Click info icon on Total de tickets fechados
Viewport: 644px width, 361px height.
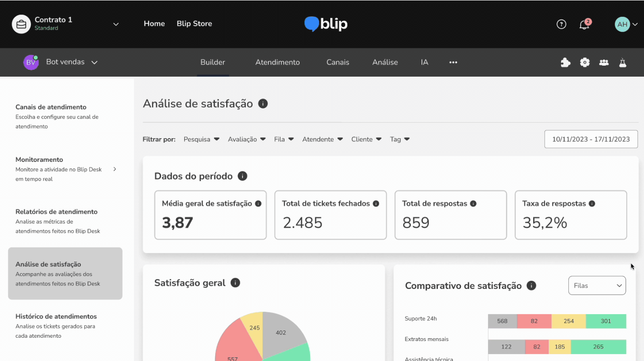[376, 204]
